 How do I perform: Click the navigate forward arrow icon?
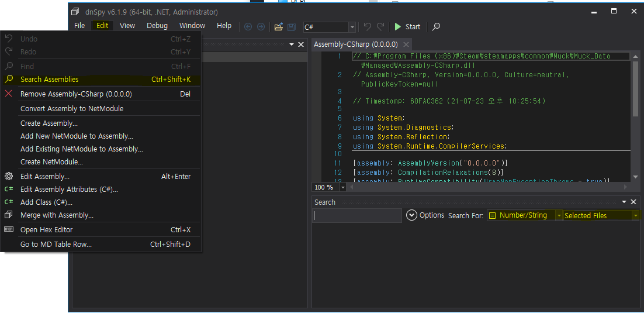(x=261, y=27)
